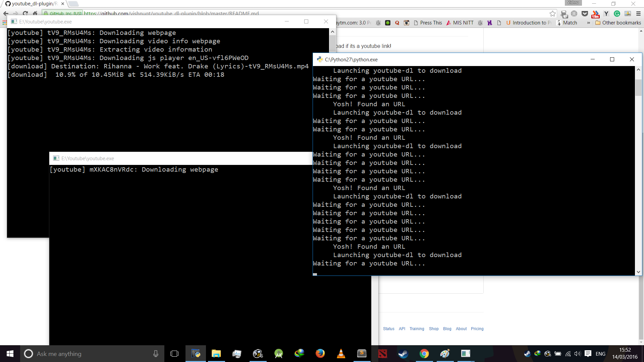
Task: Go back in Chrome history
Action: 6,13
